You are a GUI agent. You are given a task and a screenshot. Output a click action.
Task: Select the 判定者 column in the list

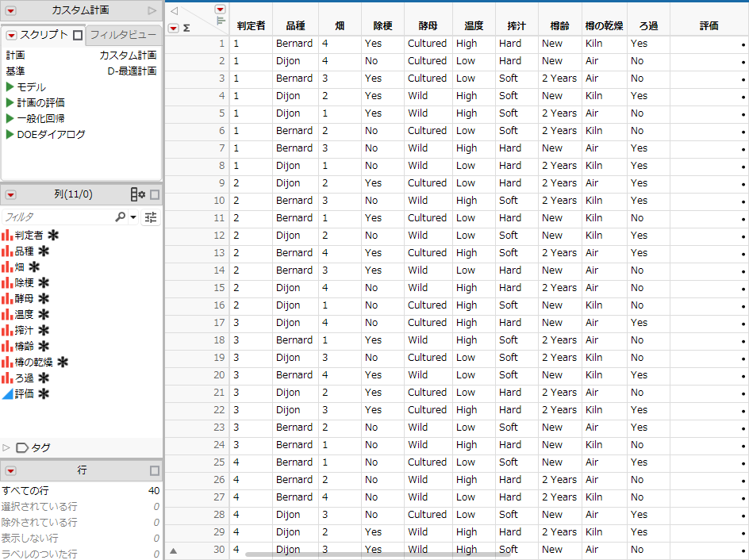click(29, 236)
